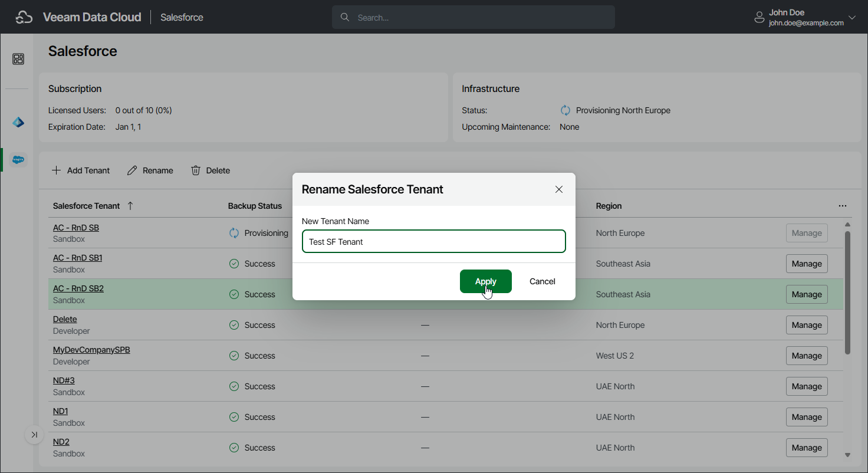868x473 pixels.
Task: Click Manage for AC - RnD SB2
Action: [807, 294]
